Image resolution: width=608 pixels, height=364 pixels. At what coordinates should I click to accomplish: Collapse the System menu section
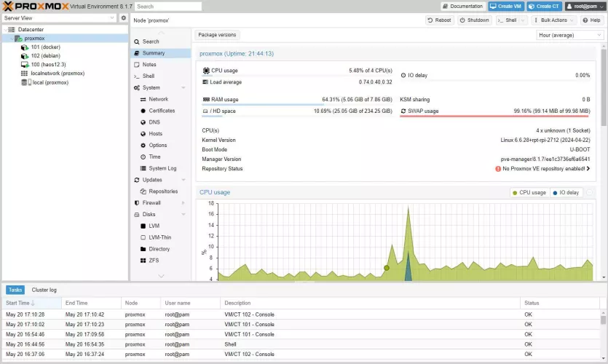(x=183, y=87)
